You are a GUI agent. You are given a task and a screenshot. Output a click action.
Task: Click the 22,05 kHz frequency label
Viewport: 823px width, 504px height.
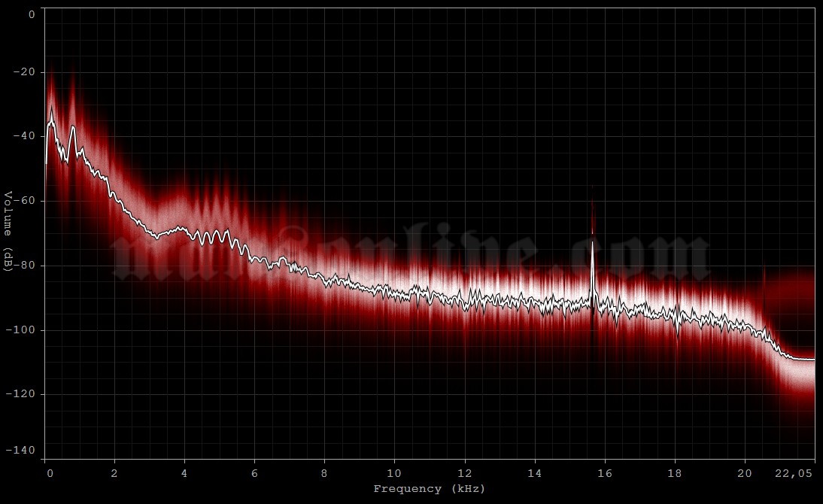(794, 474)
